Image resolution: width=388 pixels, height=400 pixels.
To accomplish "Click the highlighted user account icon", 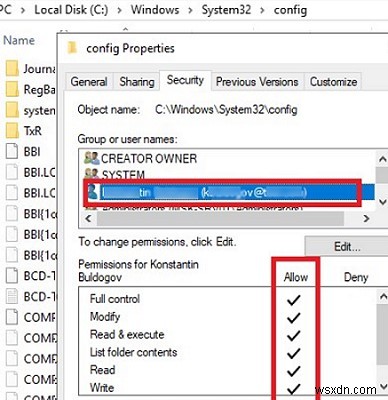I will (92, 192).
